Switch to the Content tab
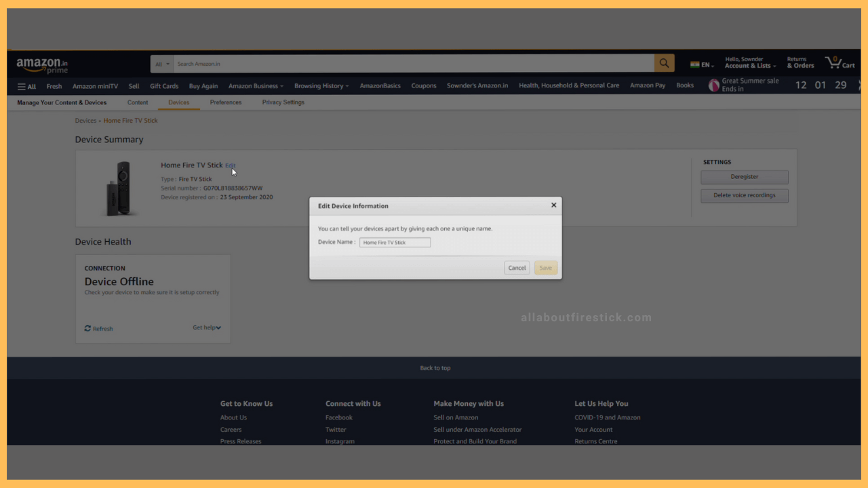 [x=138, y=102]
